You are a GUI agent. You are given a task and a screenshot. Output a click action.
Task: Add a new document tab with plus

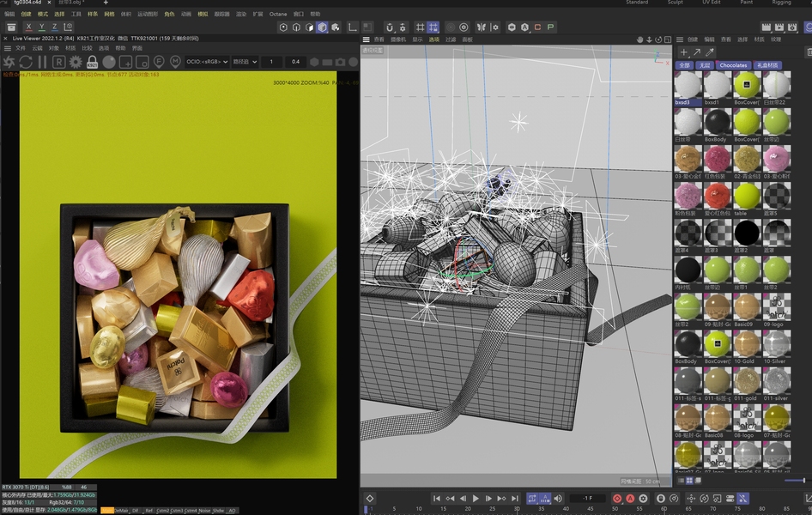click(106, 3)
